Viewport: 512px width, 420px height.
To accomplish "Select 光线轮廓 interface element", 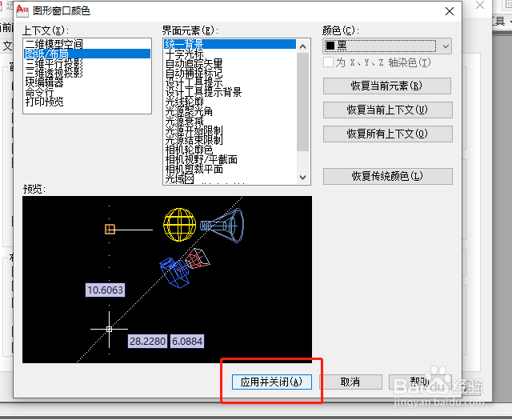I will point(230,102).
